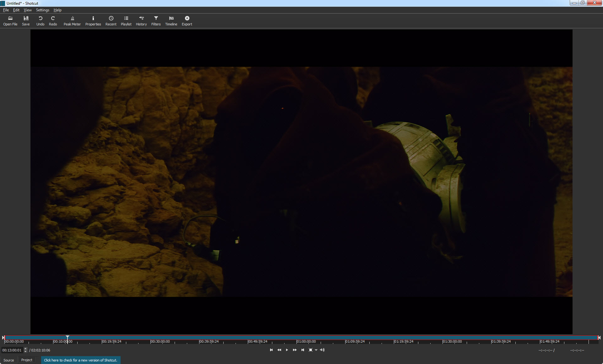The width and height of the screenshot is (603, 364).
Task: Adjust the timecode stepper arrows
Action: [25, 350]
